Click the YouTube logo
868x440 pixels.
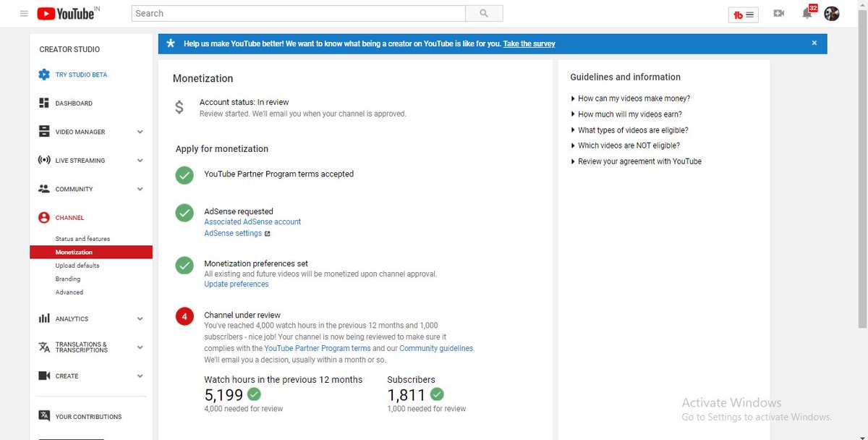tap(66, 13)
